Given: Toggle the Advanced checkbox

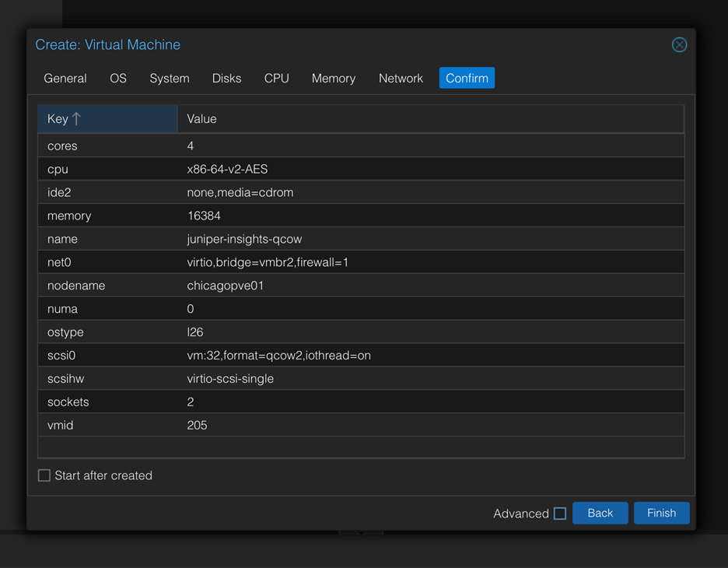Looking at the screenshot, I should pyautogui.click(x=559, y=514).
